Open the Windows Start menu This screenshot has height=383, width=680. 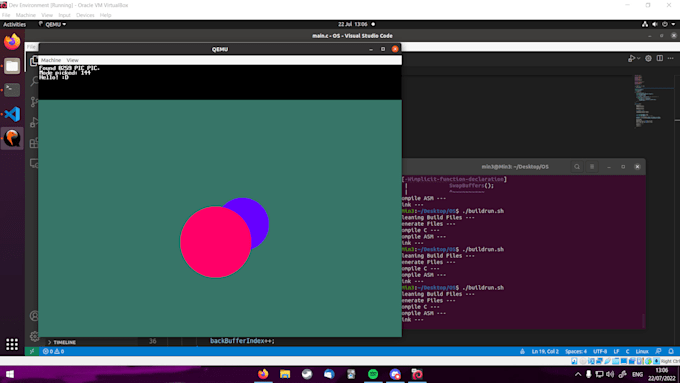coord(10,374)
